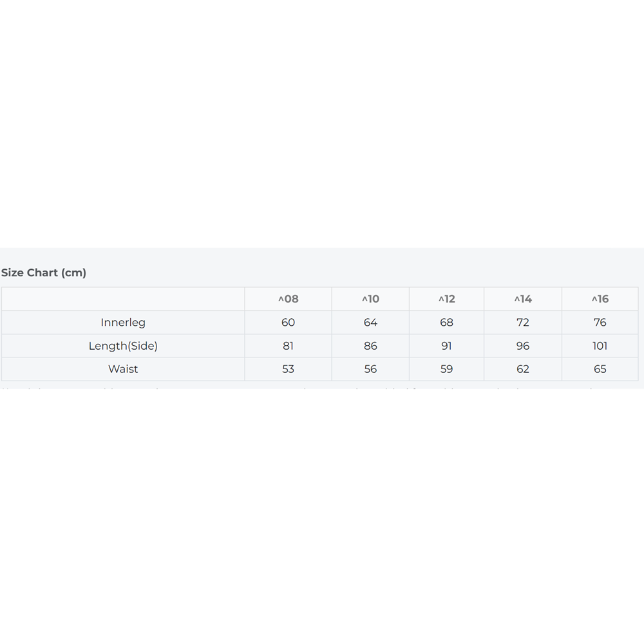This screenshot has height=644, width=644.
Task: Click Length(Side) value 101 for size 16
Action: pyautogui.click(x=600, y=346)
